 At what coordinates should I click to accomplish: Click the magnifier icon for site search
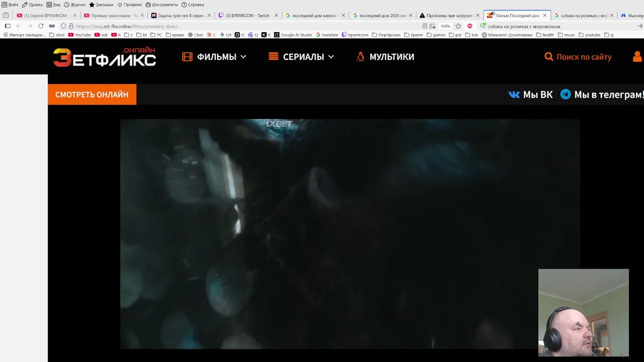pyautogui.click(x=549, y=57)
